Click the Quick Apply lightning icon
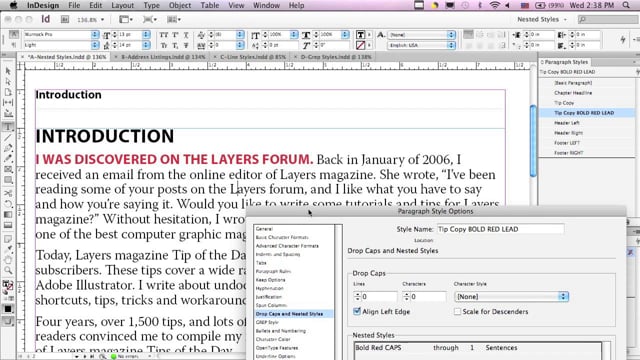The image size is (640, 360). 623,40
